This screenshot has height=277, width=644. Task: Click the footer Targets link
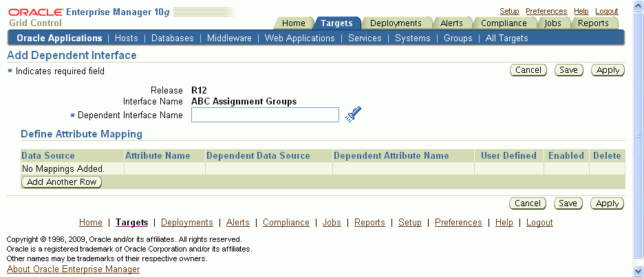click(x=132, y=223)
